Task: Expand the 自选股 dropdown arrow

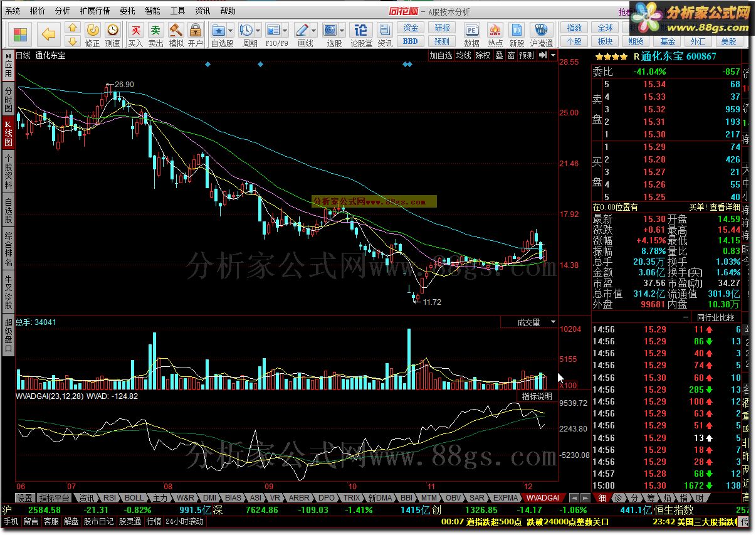Action: pyautogui.click(x=231, y=29)
